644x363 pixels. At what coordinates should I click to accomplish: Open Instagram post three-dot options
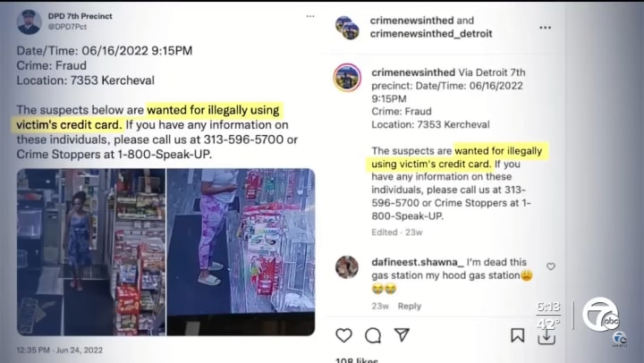(545, 28)
